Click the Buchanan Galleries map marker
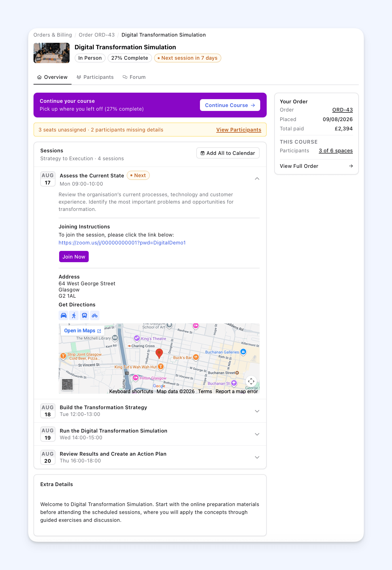Screen dimensions: 392x570 [x=243, y=352]
